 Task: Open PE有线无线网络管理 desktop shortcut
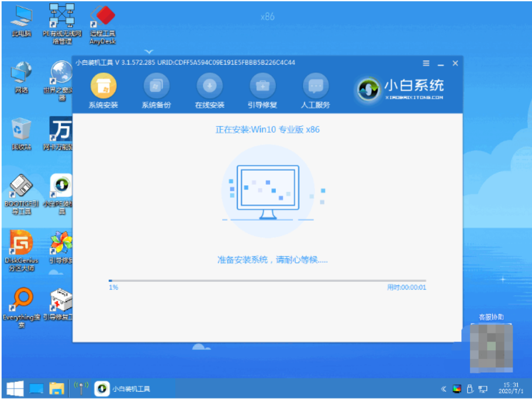pos(62,24)
